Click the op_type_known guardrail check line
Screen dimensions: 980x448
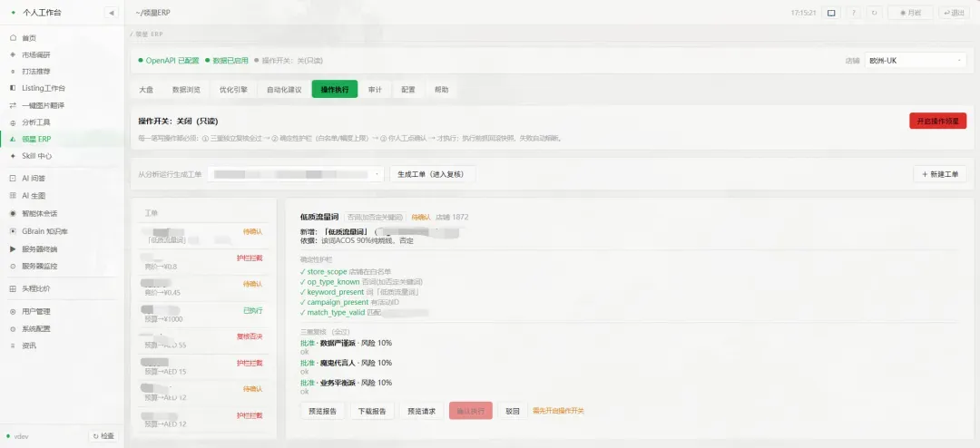pos(361,282)
